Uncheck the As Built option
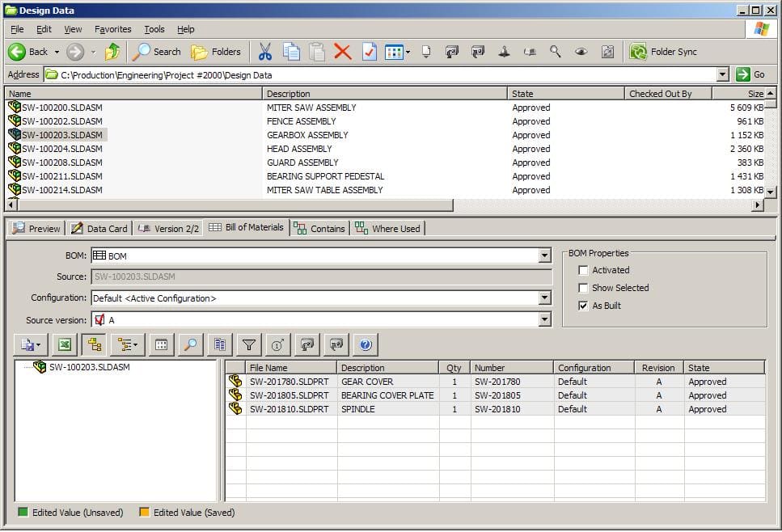 click(584, 306)
